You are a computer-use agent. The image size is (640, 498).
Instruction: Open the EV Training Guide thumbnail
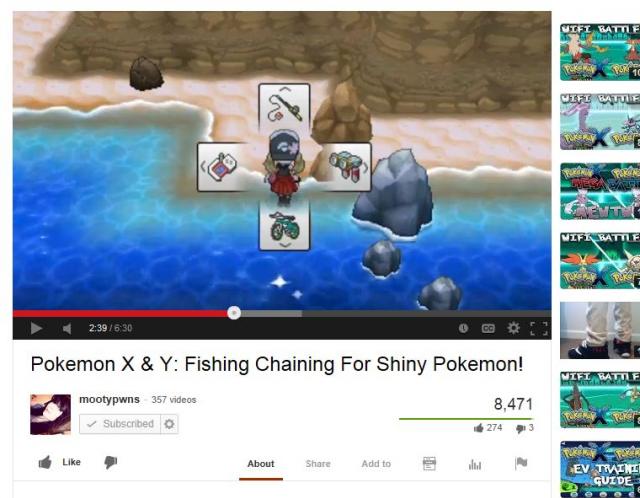(600, 469)
